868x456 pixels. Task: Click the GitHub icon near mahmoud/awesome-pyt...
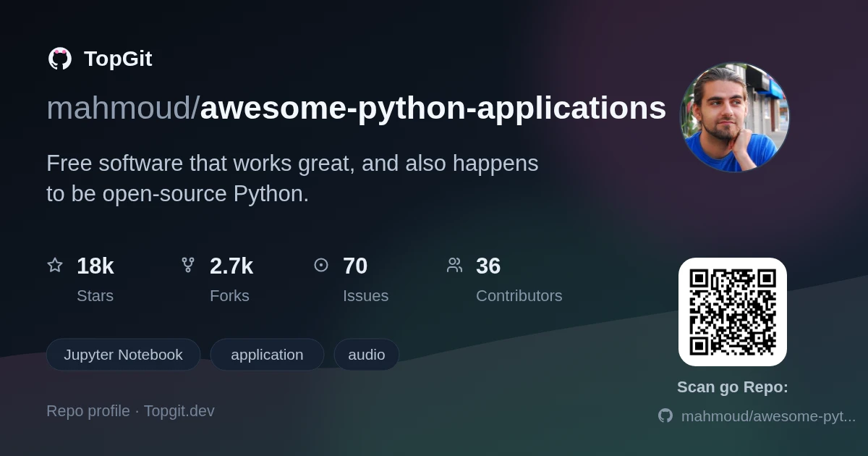point(665,415)
